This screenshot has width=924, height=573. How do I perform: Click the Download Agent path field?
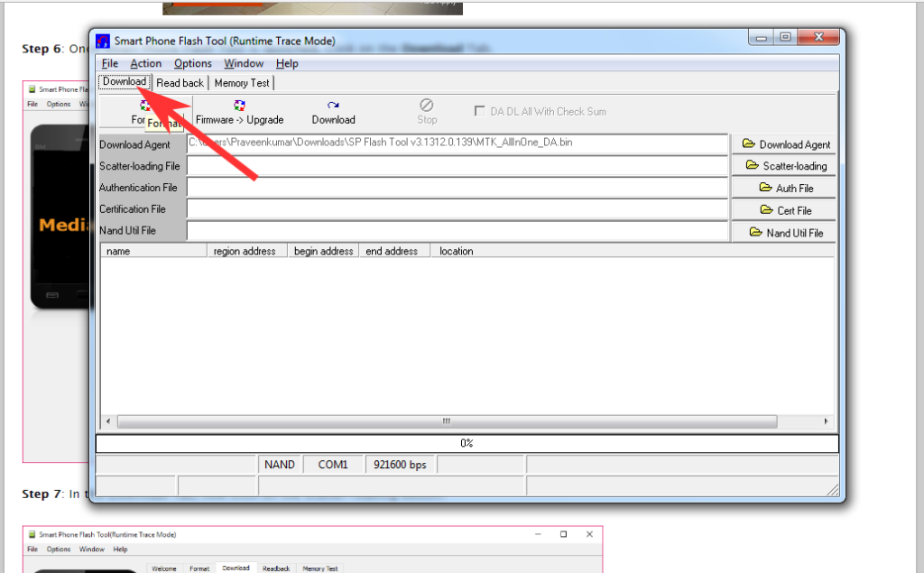click(x=457, y=143)
